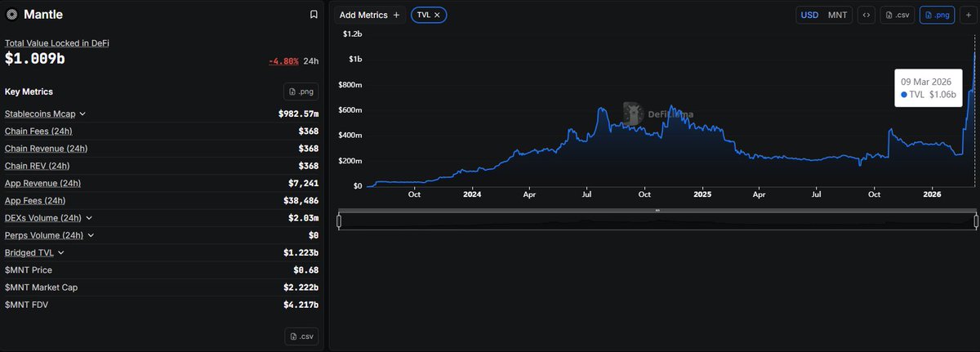Click the $982.57m stablecoins value
This screenshot has height=352, width=980.
point(298,114)
